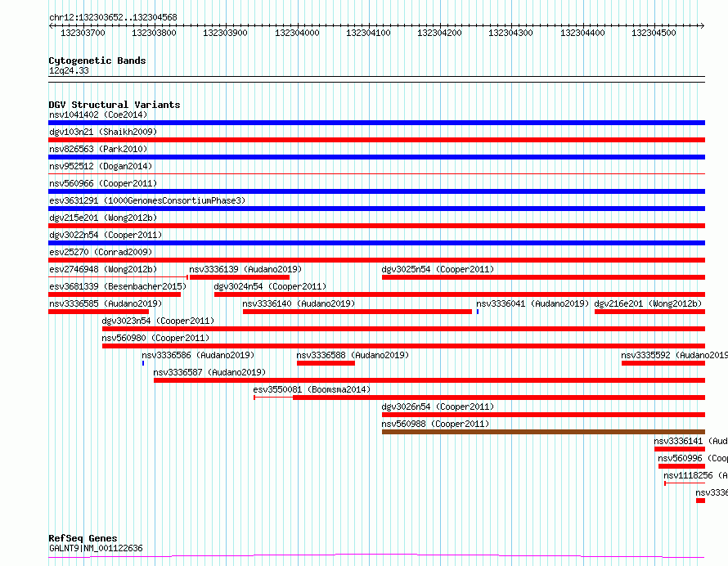This screenshot has width=728, height=566.
Task: Click the nsv1041402 (Coe2014) variant label
Action: [98, 115]
